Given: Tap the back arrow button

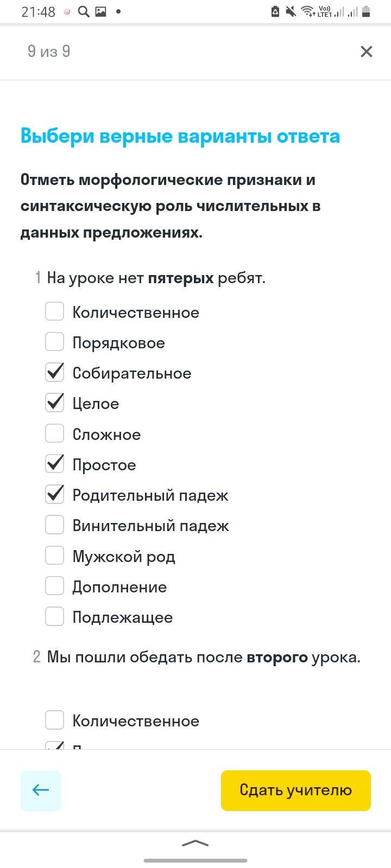Looking at the screenshot, I should click(41, 790).
